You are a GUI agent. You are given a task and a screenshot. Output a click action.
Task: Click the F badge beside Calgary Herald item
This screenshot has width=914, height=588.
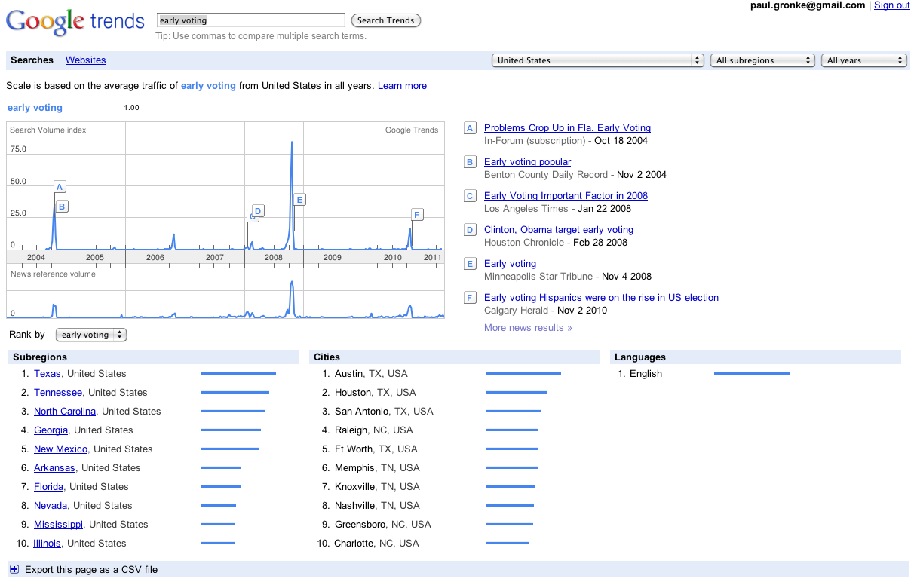tap(470, 298)
